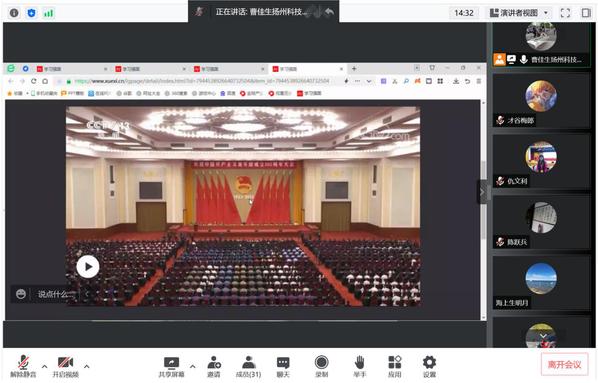Expand audio options arrow beside microphone
The image size is (598, 383).
coord(45,367)
